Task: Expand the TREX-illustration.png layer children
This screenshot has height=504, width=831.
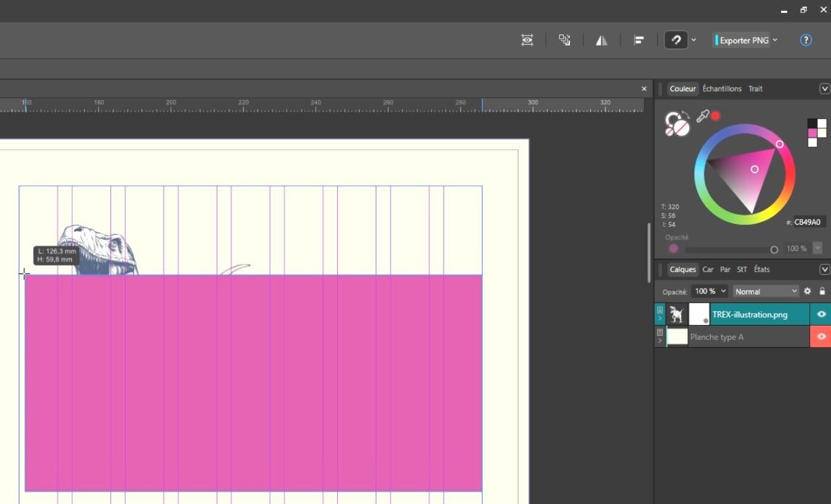Action: point(660,318)
